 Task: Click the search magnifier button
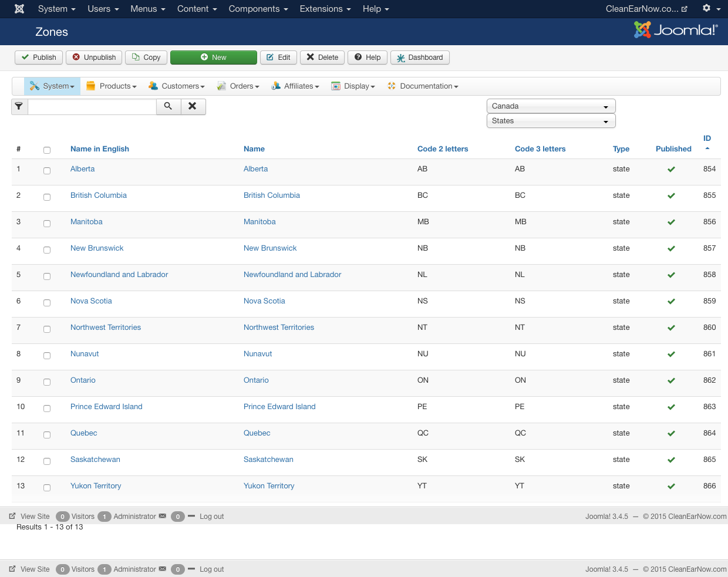click(x=168, y=106)
